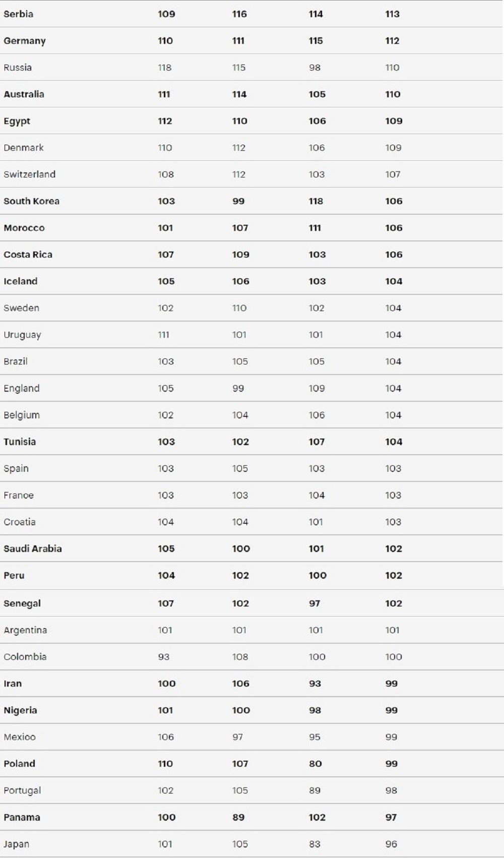The width and height of the screenshot is (504, 858).
Task: Click the value 93 in Colombia's row
Action: coord(164,657)
